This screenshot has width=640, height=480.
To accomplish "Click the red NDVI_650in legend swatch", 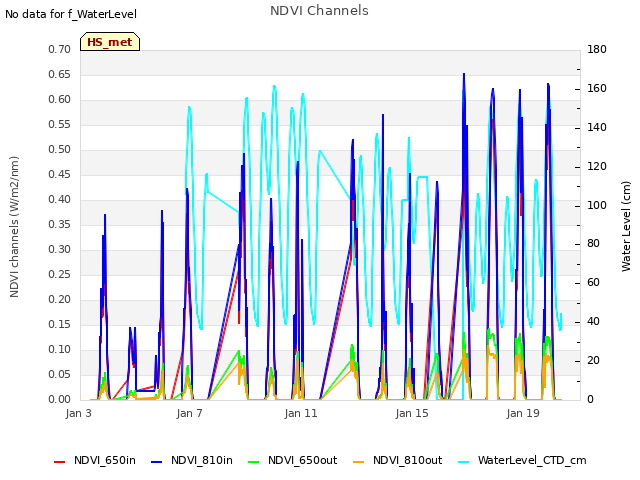I will click(x=60, y=462).
